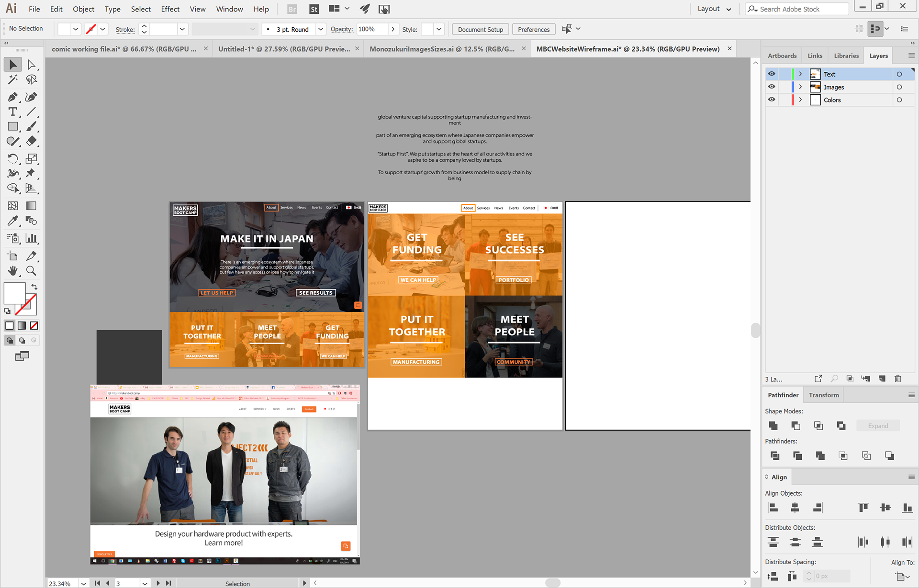Image resolution: width=919 pixels, height=588 pixels.
Task: Delete selection with Layers trash icon
Action: click(x=898, y=378)
